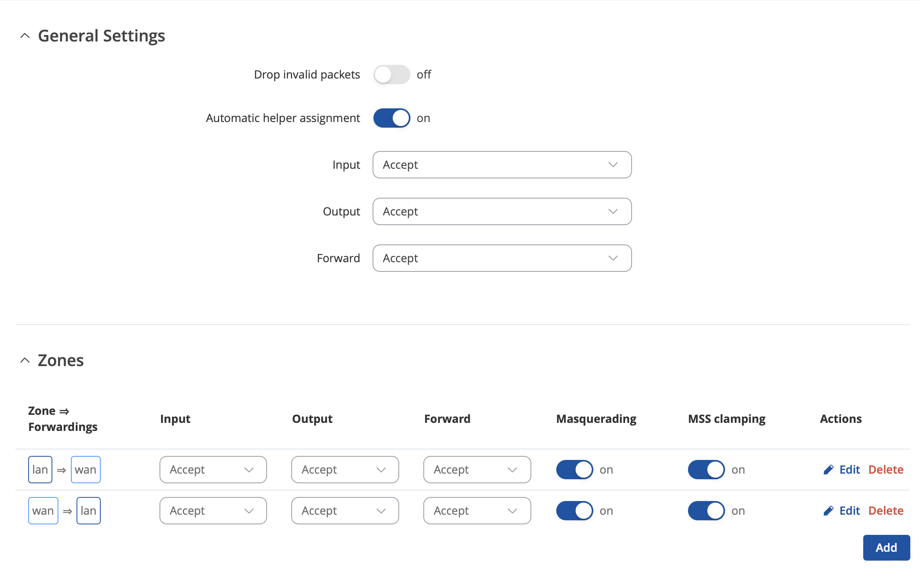Open the General Settings Input dropdown
The image size is (920, 588).
pyautogui.click(x=502, y=165)
